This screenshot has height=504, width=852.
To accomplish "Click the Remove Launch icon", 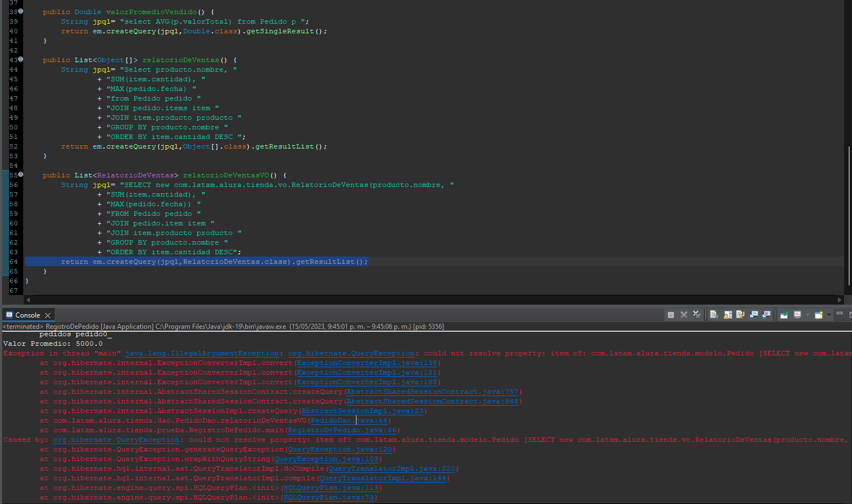I will [684, 315].
